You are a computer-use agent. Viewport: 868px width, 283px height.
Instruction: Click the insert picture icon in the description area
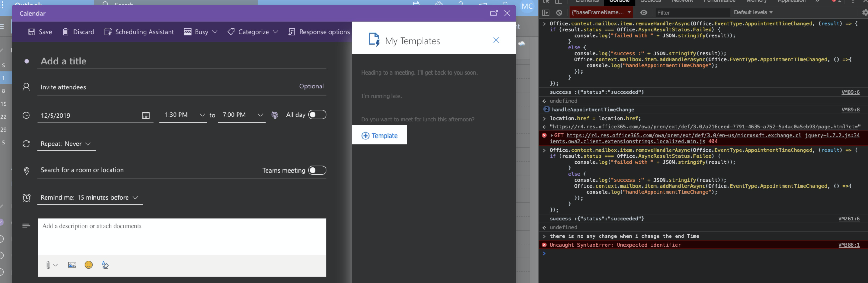point(72,265)
